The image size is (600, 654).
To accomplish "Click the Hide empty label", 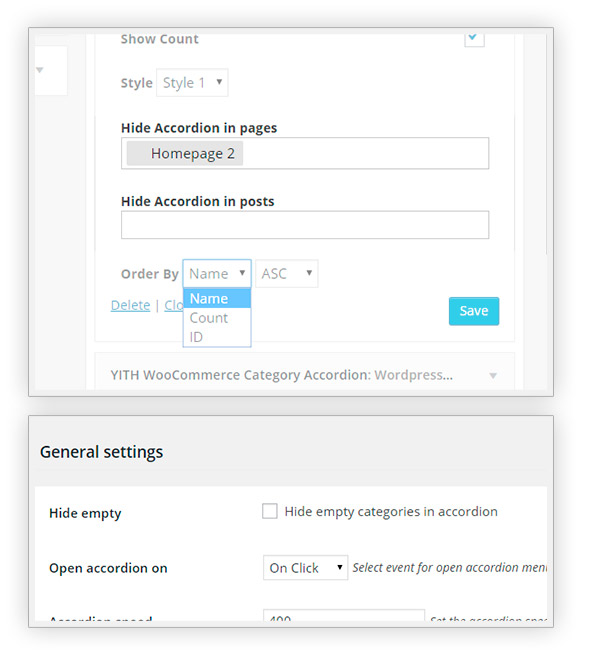I will 85,513.
